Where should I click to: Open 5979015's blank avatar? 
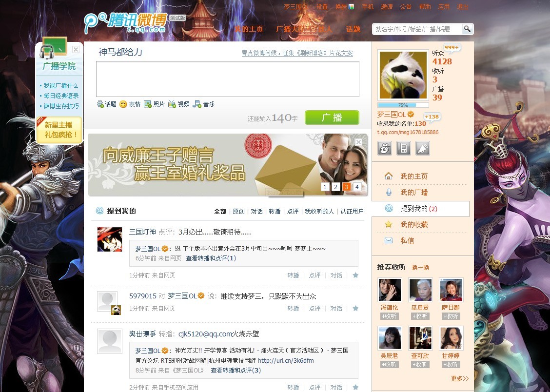(107, 301)
